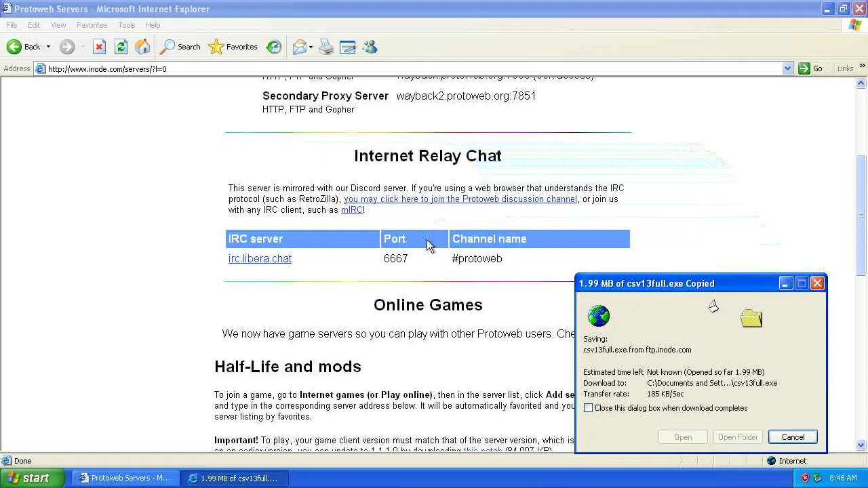The image size is (868, 488).
Task: Click the scrollbar up arrow
Action: pos(861,83)
